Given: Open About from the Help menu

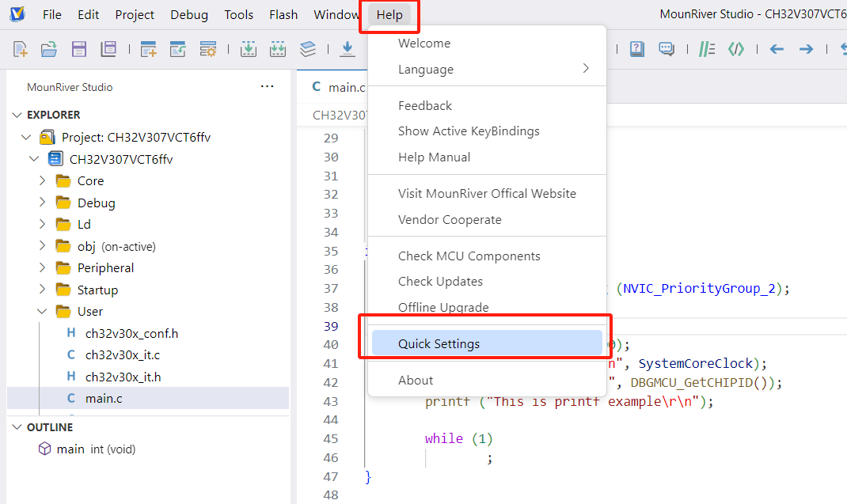Looking at the screenshot, I should [487, 381].
